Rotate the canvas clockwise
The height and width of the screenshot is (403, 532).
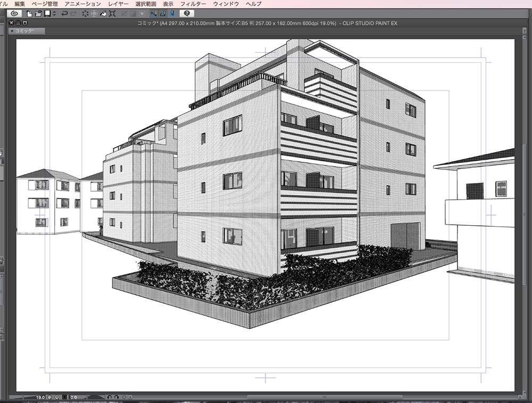pos(117,398)
